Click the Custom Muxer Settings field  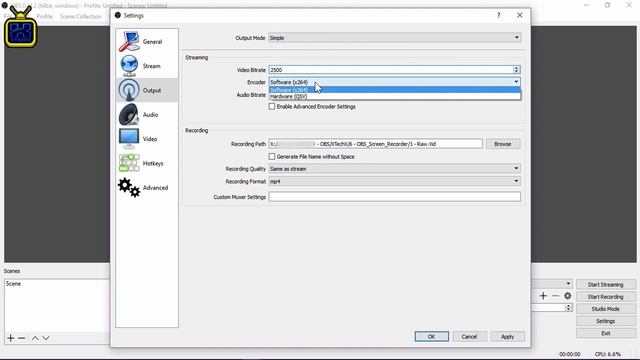(x=394, y=197)
